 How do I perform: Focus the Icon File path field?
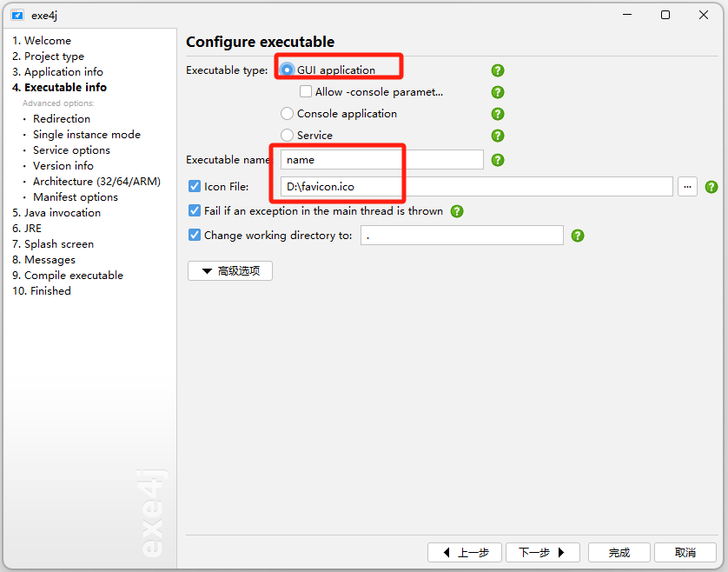[x=476, y=187]
